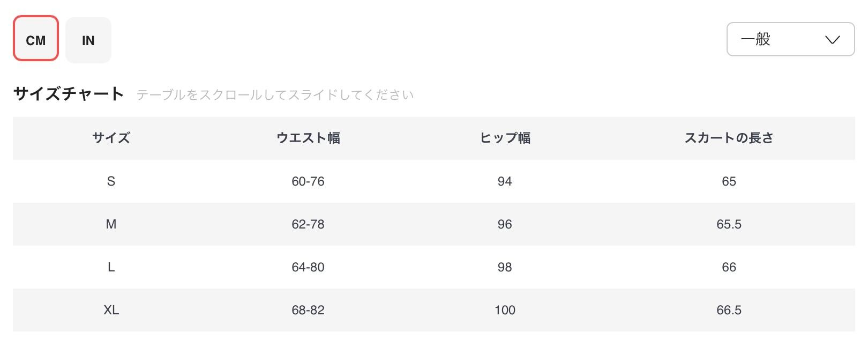Click the スカートの長さ column header

tap(729, 138)
